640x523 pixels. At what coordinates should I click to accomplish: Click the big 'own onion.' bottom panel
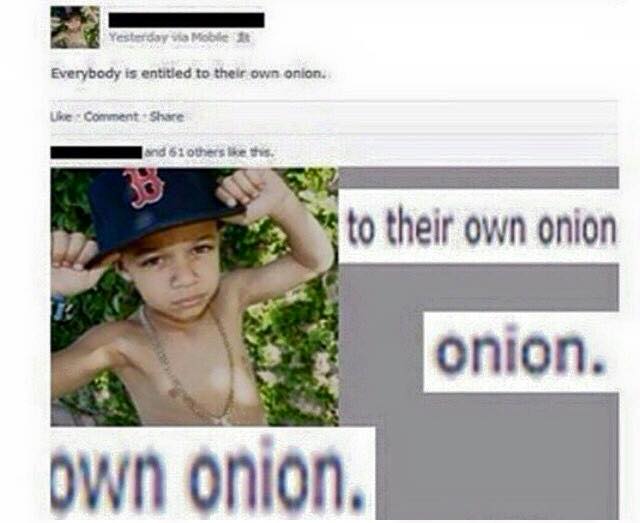[x=212, y=473]
